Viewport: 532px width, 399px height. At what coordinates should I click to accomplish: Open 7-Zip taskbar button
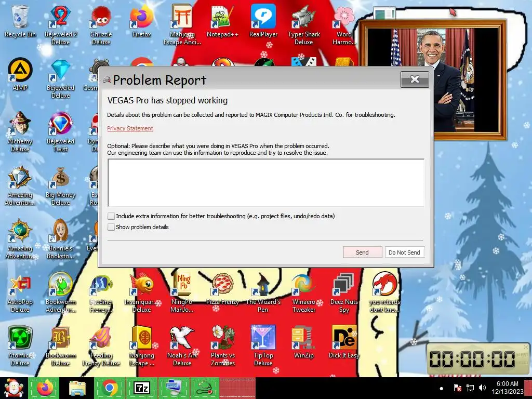(x=141, y=388)
